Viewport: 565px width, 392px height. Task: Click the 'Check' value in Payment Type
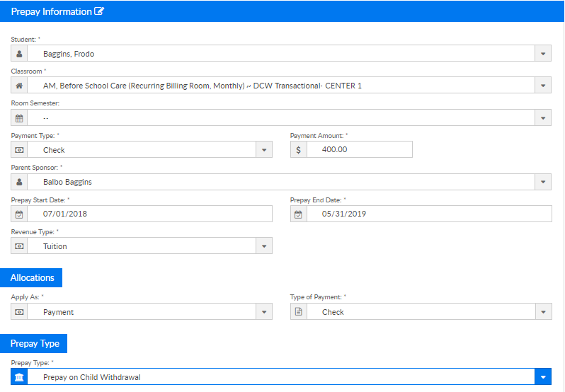tap(54, 150)
